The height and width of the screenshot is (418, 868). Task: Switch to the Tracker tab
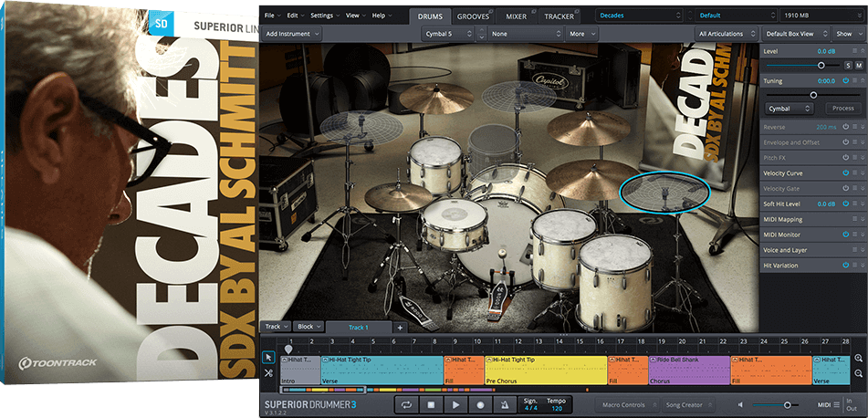tap(559, 16)
